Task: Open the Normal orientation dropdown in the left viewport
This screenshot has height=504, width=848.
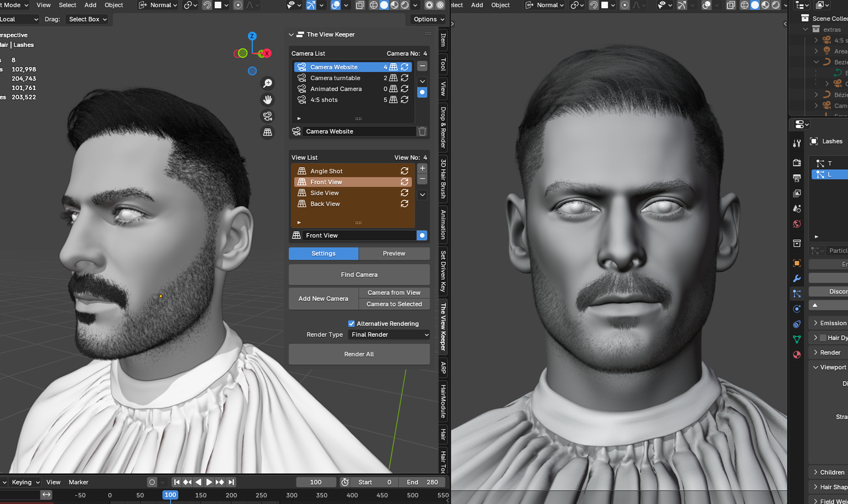Action: click(x=158, y=5)
